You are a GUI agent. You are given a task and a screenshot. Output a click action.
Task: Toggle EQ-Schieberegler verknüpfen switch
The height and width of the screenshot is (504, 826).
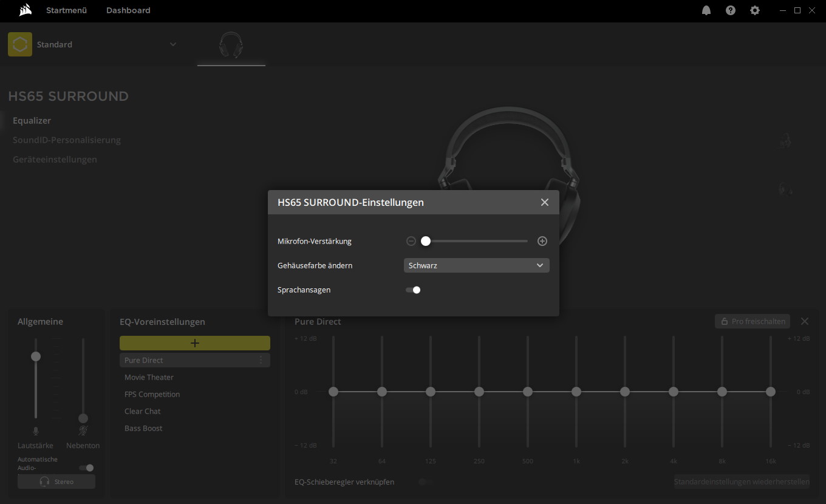coord(425,482)
